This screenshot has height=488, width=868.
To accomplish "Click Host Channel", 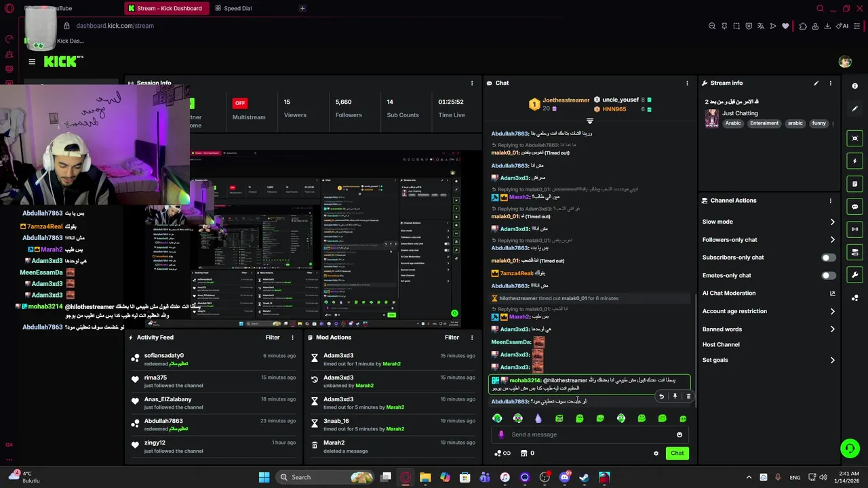I will pos(721,344).
